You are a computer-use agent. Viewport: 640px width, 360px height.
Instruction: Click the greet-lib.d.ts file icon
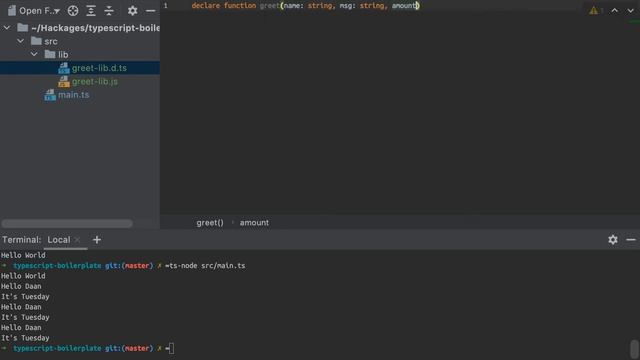pyautogui.click(x=64, y=68)
